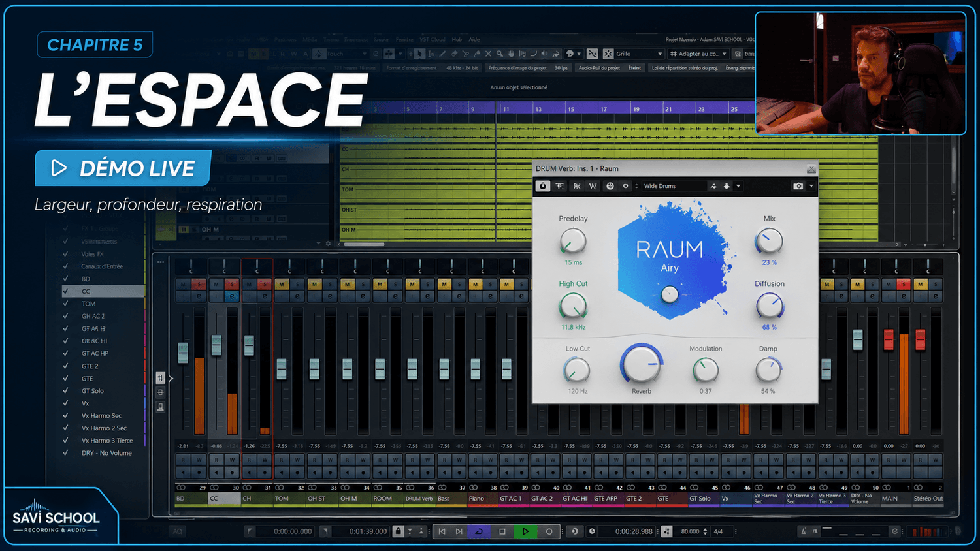
Task: Open the Raum preset menu arrow
Action: tap(738, 186)
